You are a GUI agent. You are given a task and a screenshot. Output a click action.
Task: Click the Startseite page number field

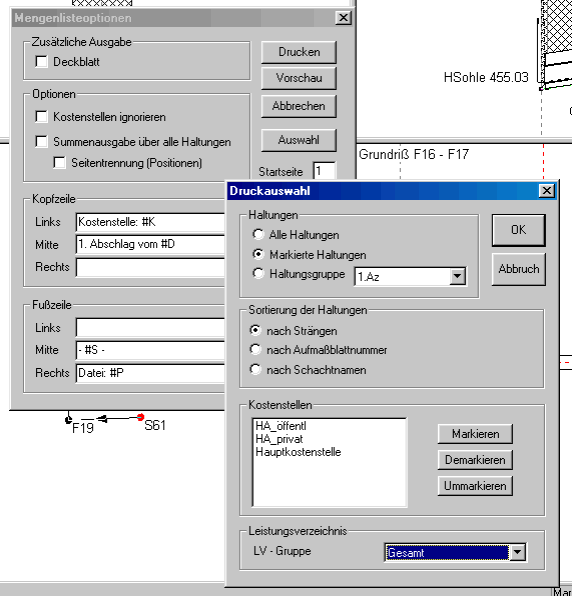324,171
